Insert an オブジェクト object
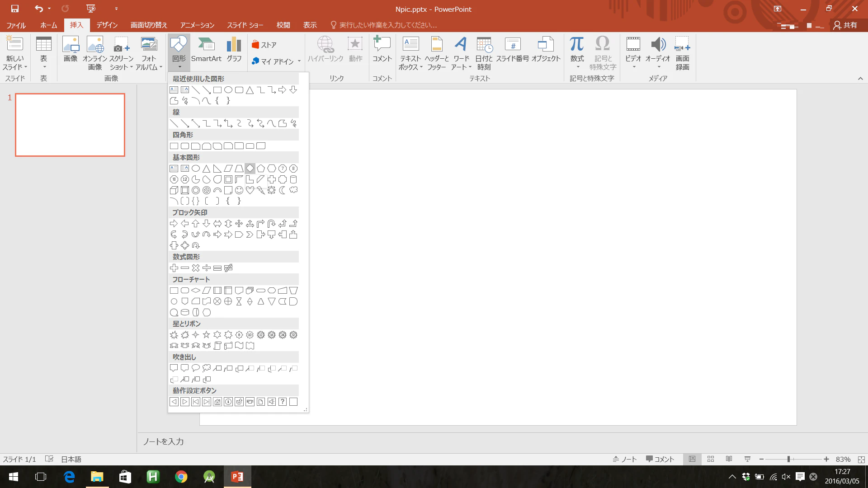Image resolution: width=868 pixels, height=488 pixels. point(546,50)
